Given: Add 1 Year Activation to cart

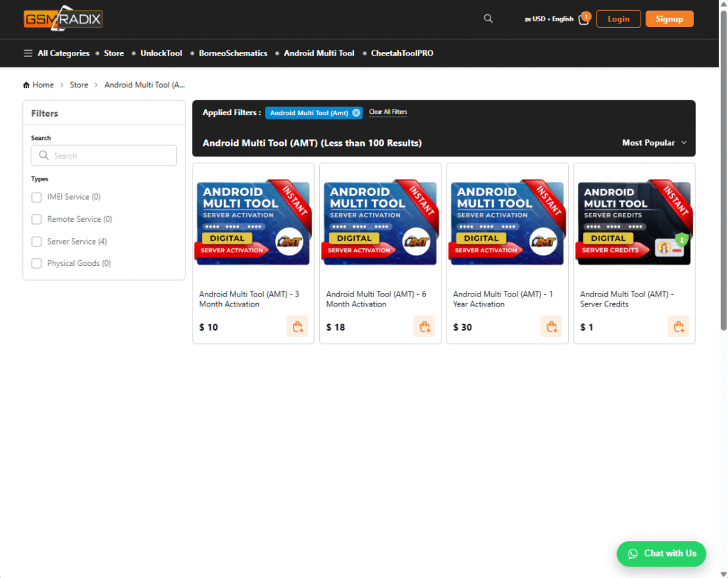Looking at the screenshot, I should pos(551,326).
